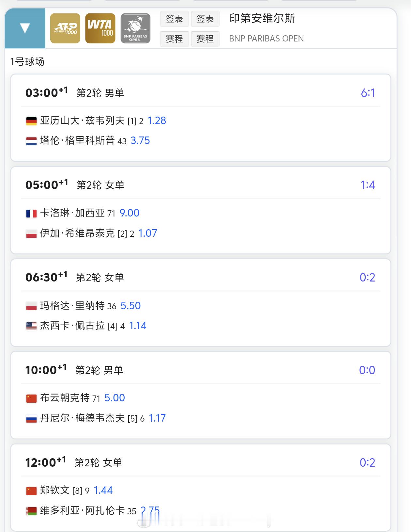Screen dimensions: 411x532
Task: Click the German flag beside 亚历山大·兹韦列夫
Action: point(31,121)
